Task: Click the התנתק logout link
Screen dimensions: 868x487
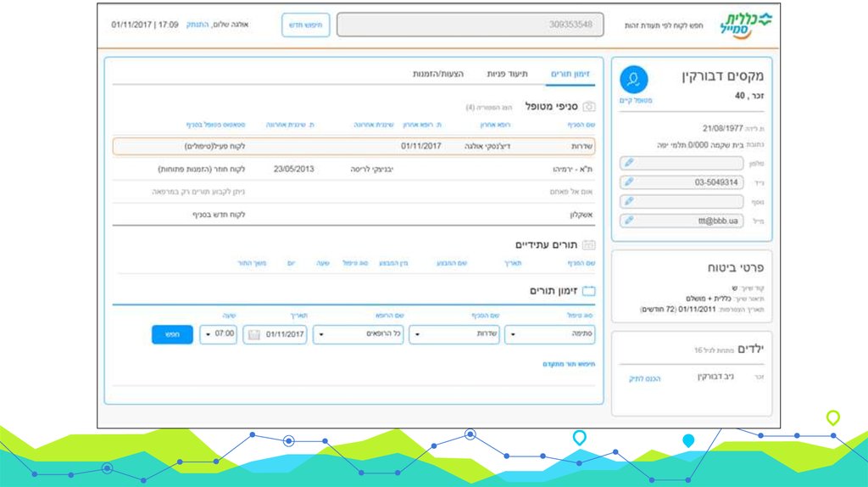Action: click(197, 25)
